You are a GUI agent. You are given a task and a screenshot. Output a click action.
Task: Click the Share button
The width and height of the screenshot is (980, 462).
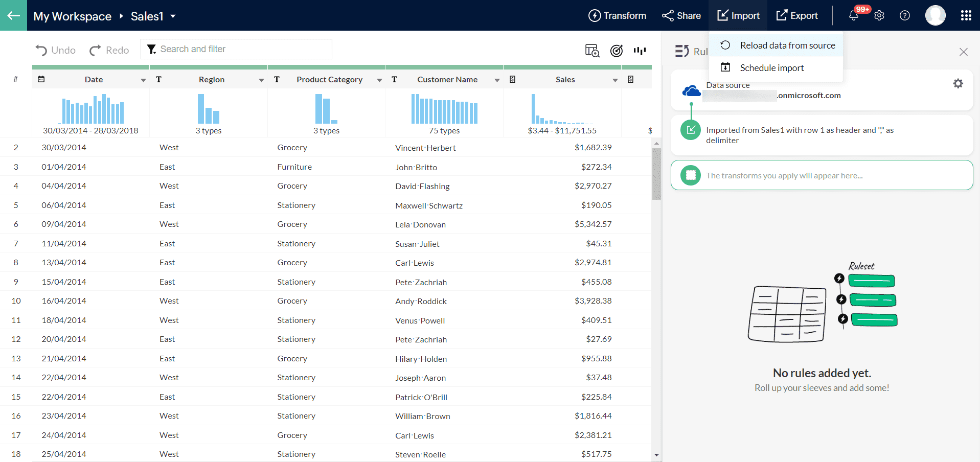click(681, 16)
